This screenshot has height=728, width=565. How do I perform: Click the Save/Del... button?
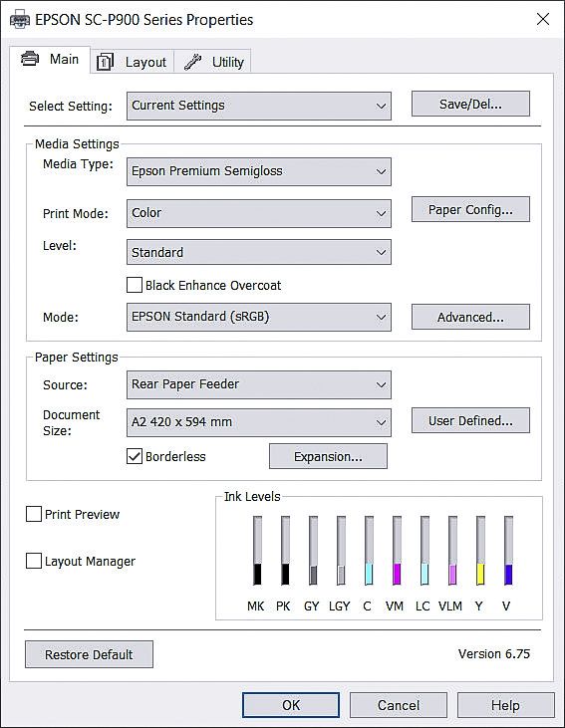pos(470,104)
